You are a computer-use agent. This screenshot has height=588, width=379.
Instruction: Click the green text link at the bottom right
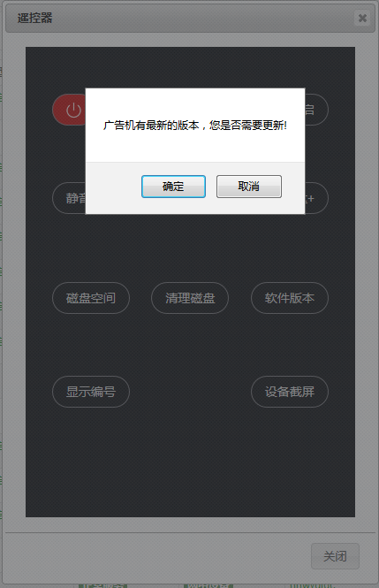pos(313,585)
